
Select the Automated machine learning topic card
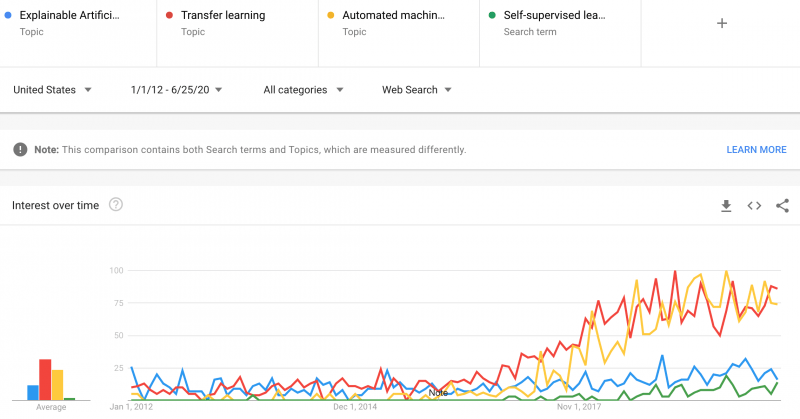[399, 33]
